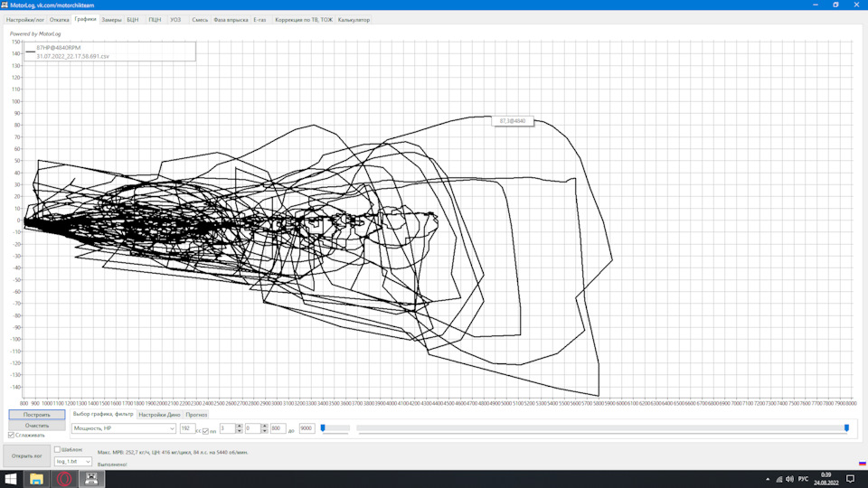
Task: Click the left blue range slider handle
Action: [323, 427]
